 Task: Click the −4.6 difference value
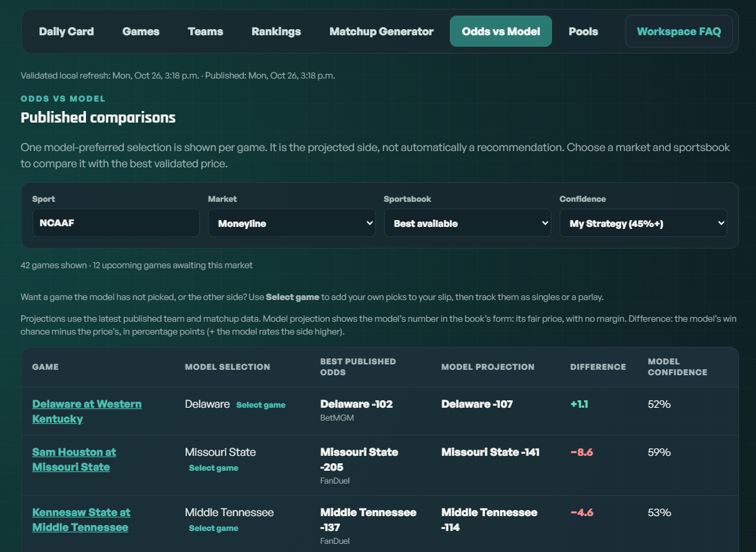click(x=581, y=513)
